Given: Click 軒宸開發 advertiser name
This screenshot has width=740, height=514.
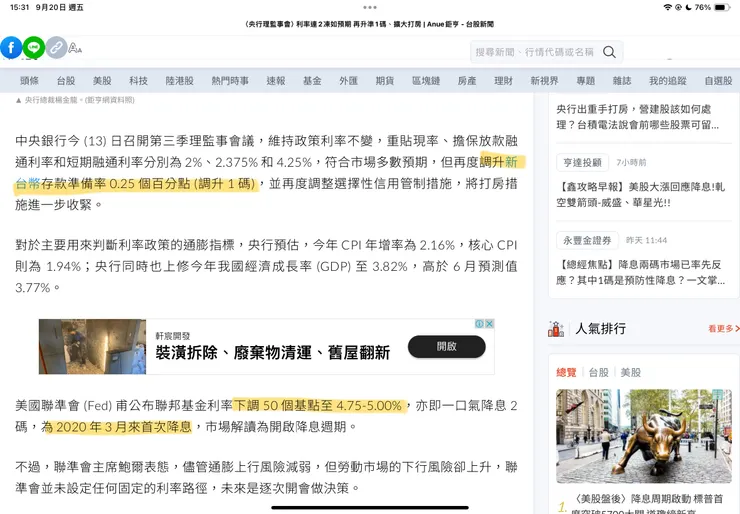Looking at the screenshot, I should pos(173,336).
